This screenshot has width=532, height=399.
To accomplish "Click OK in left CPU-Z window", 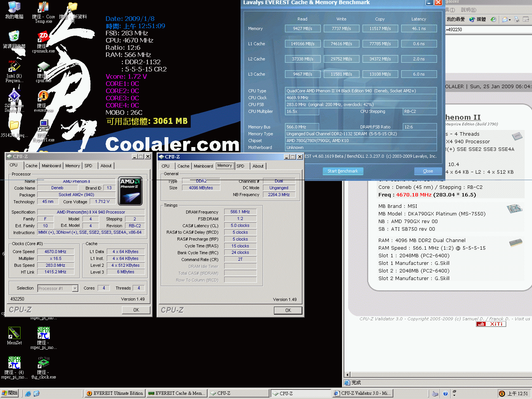I will click(x=136, y=310).
